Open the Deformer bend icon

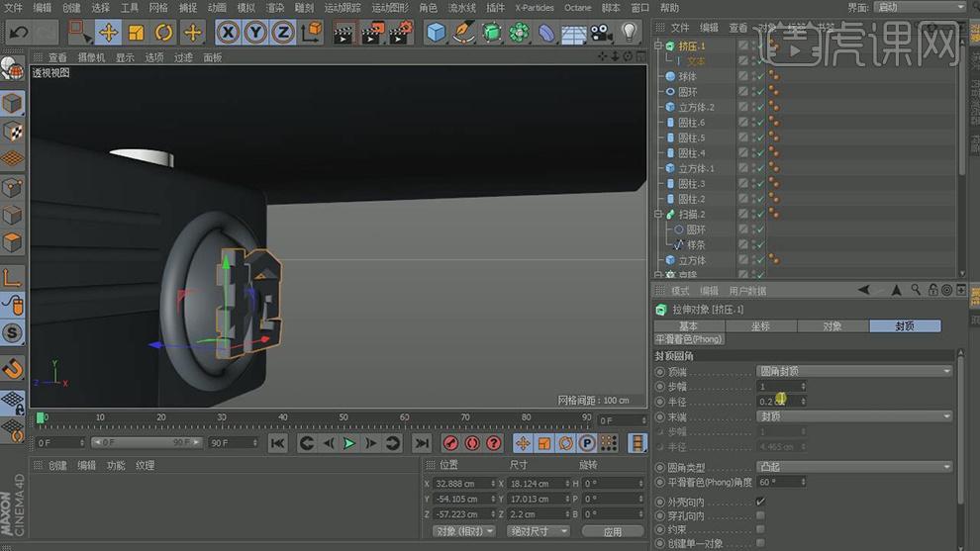[546, 32]
